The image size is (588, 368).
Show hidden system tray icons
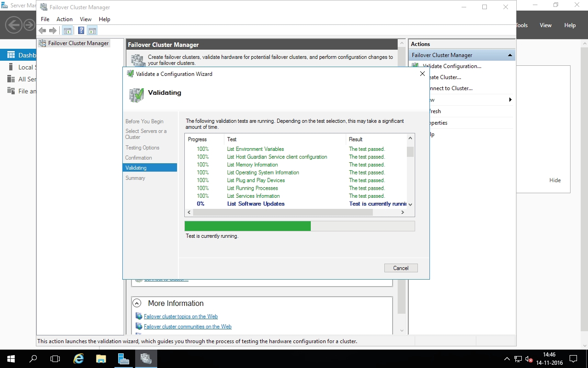[507, 359]
